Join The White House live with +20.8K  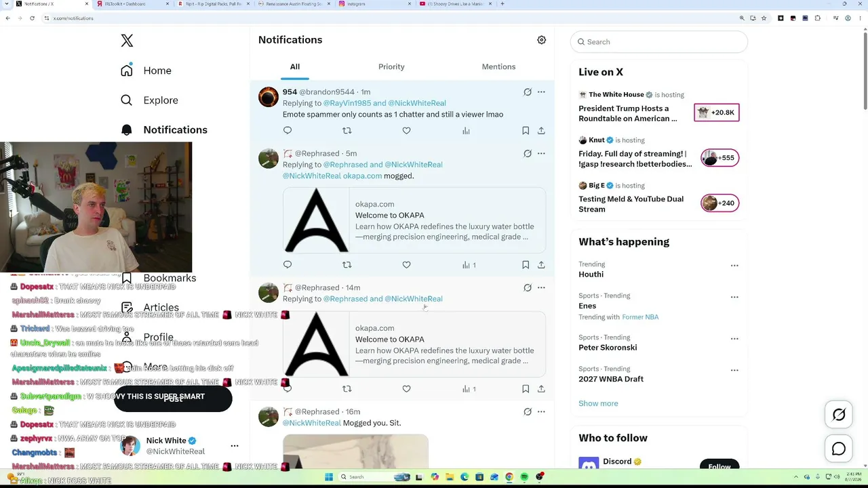(x=717, y=113)
